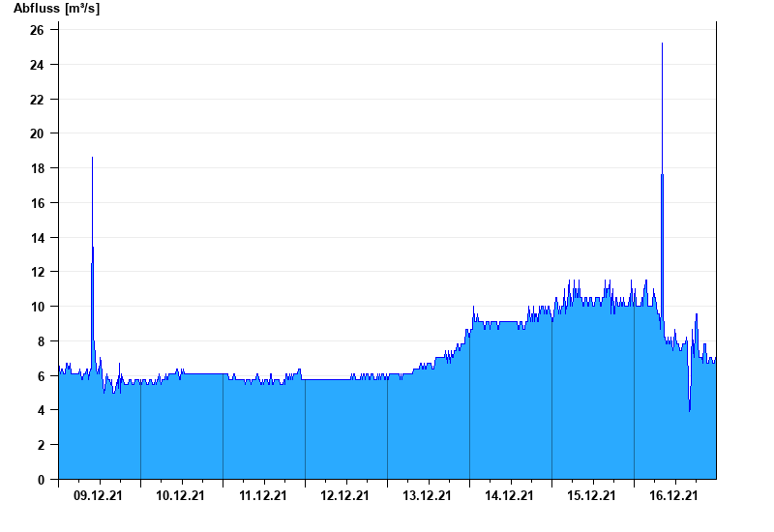
Task: Click the y-axis value 10
Action: 37,307
